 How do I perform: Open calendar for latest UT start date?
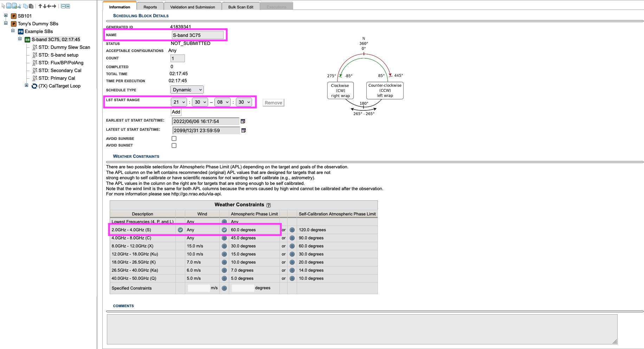[x=244, y=130]
